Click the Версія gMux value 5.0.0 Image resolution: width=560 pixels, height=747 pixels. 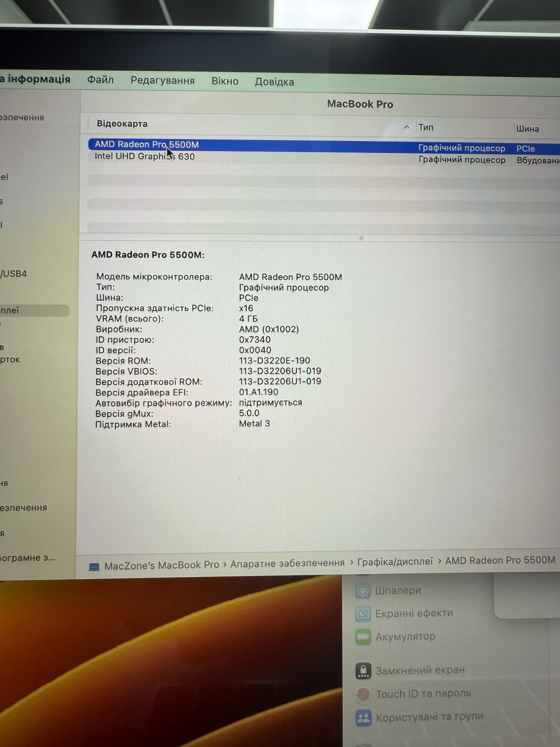[x=249, y=413]
